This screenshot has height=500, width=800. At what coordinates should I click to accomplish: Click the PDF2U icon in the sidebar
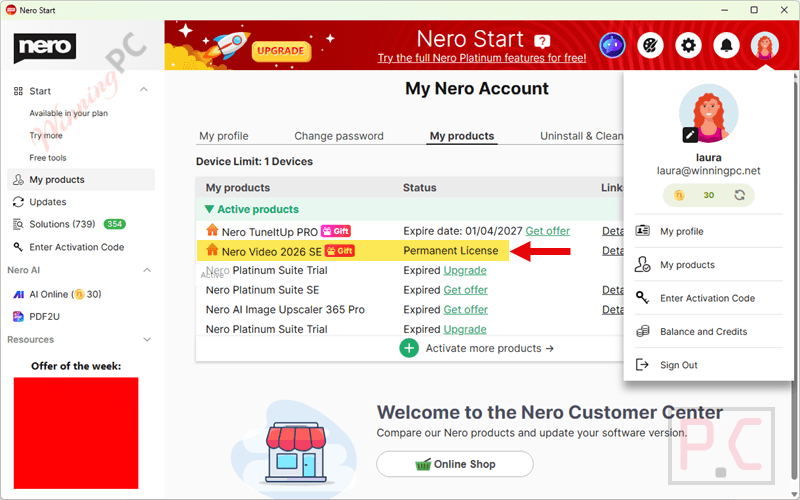point(18,316)
